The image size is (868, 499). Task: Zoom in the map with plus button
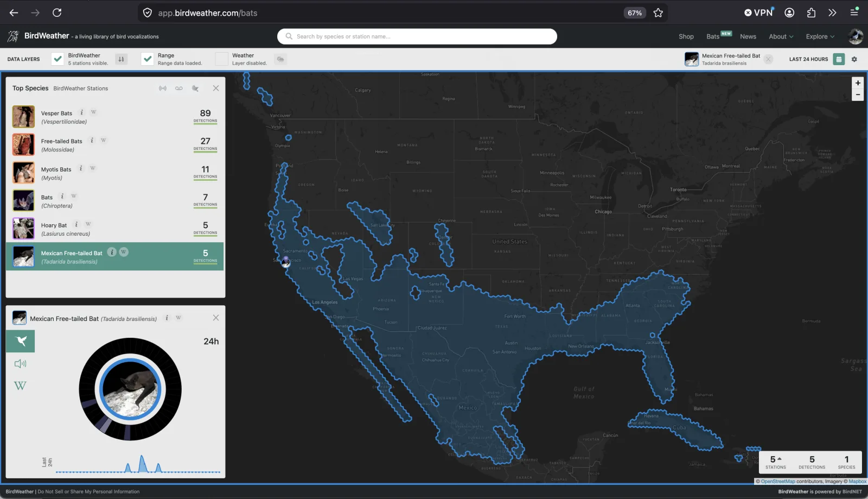point(858,83)
